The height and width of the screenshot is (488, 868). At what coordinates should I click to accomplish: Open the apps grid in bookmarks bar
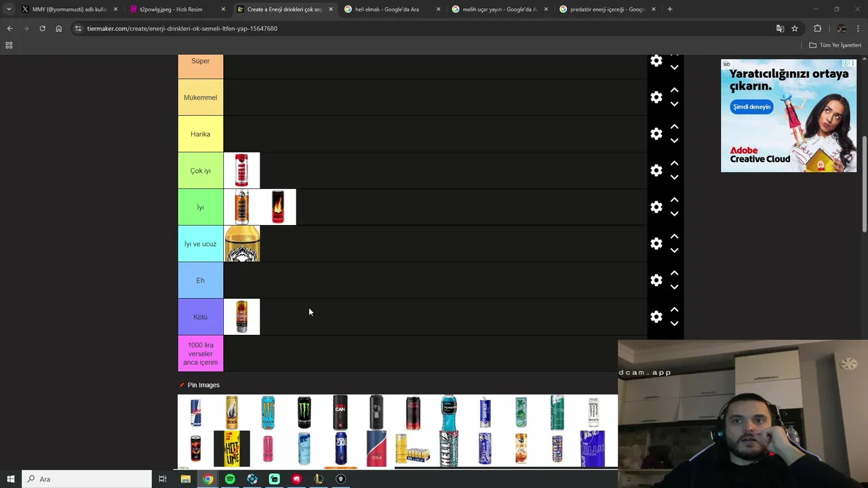(9, 45)
